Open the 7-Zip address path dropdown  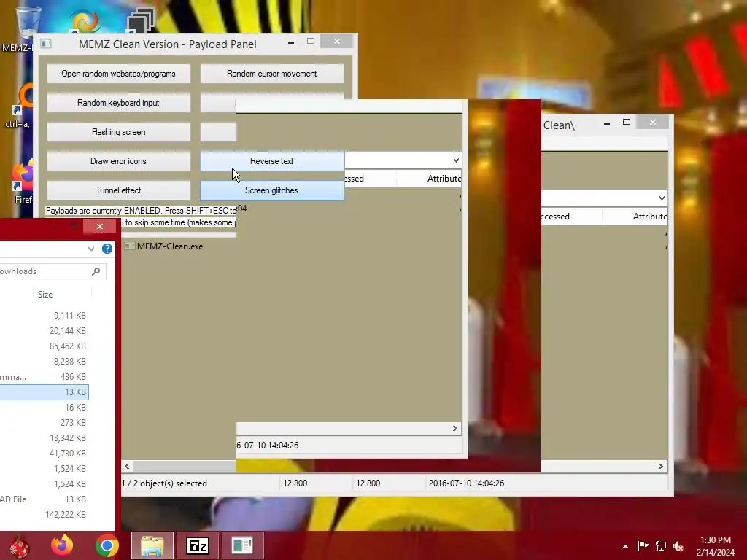click(662, 198)
